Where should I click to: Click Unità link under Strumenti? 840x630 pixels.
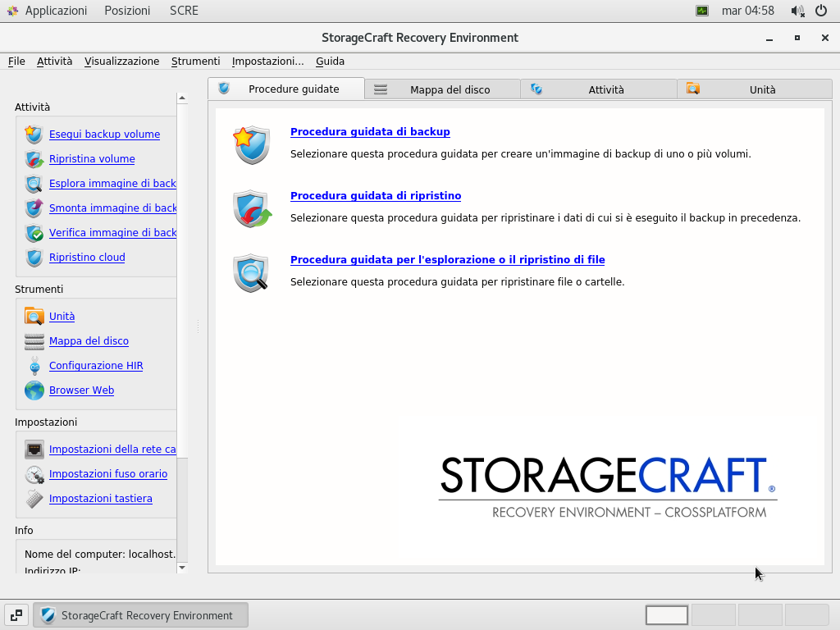click(62, 317)
